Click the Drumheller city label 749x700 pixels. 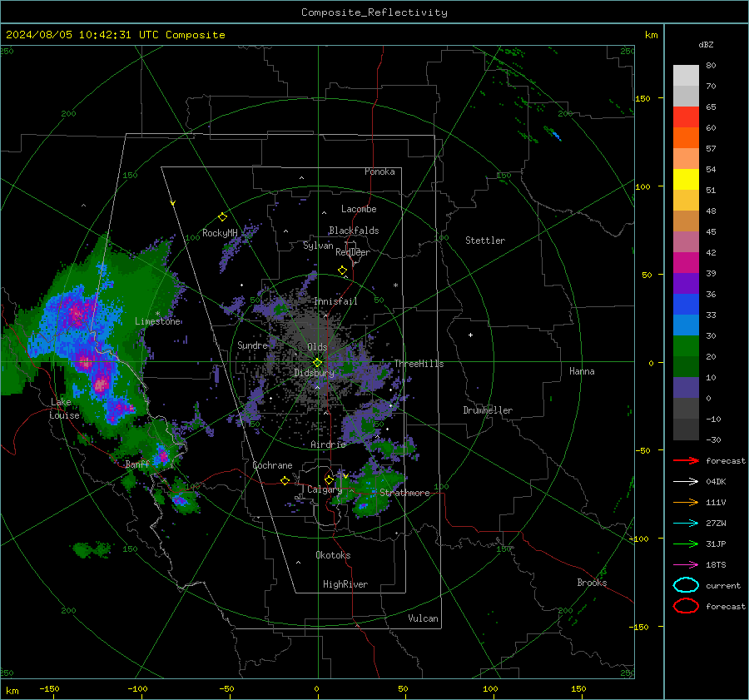tap(488, 410)
